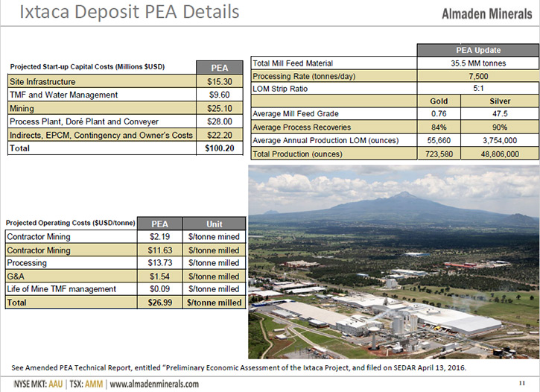The width and height of the screenshot is (540, 392).
Task: Click the 84% gold recovery cell
Action: (x=439, y=127)
